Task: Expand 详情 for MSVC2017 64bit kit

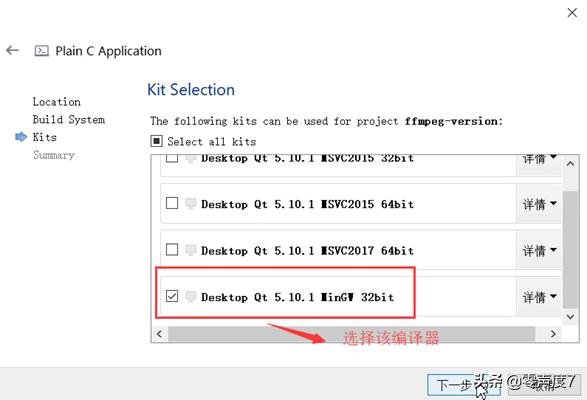Action: tap(539, 251)
